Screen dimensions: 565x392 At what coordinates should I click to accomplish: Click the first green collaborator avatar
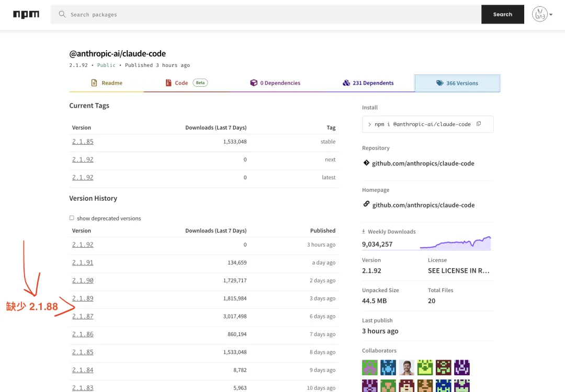point(370,367)
